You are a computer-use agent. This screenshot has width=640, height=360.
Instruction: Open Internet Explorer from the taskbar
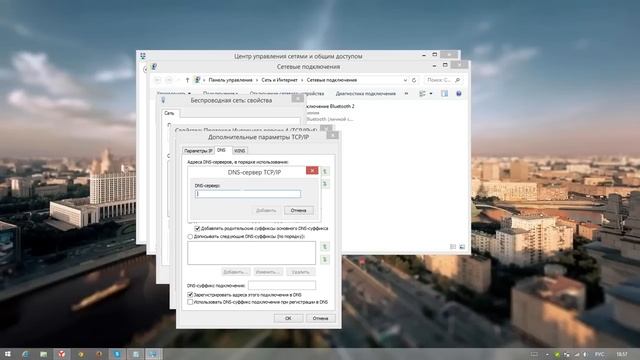click(25, 354)
